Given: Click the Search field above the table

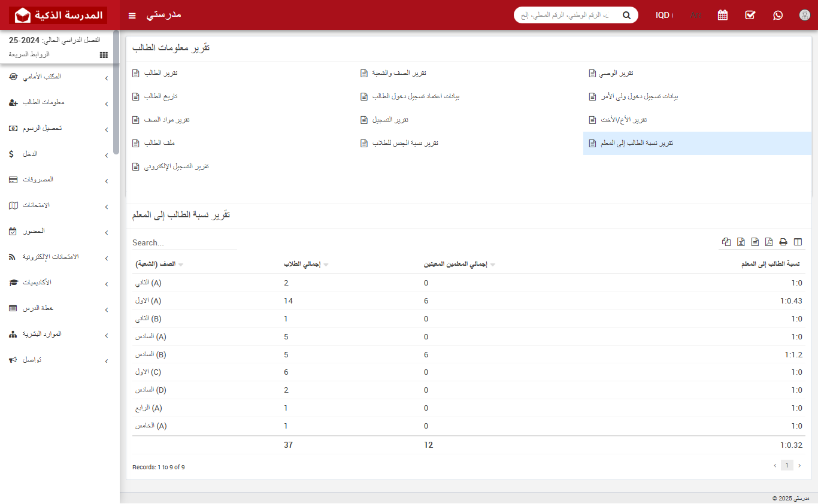Looking at the screenshot, I should (x=180, y=242).
